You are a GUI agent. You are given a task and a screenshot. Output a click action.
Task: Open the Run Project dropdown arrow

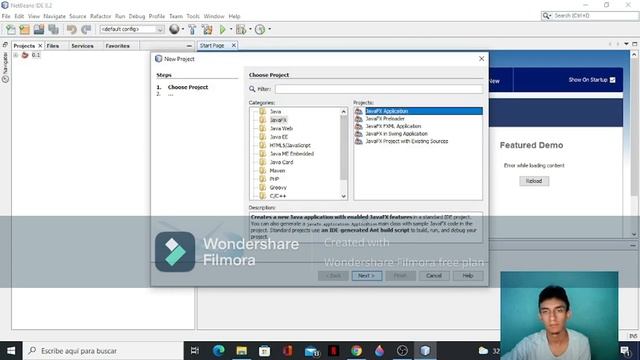[231, 29]
